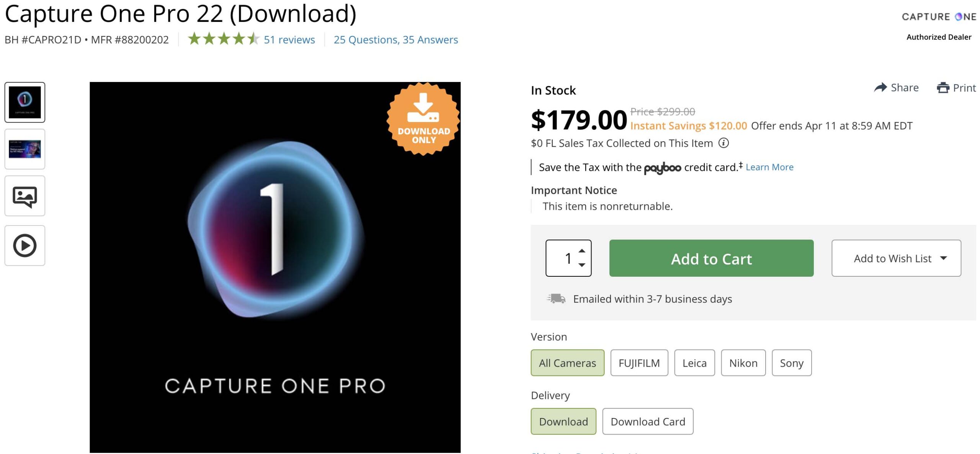Increase quantity with the up arrow
Image resolution: width=980 pixels, height=454 pixels.
[x=582, y=251]
